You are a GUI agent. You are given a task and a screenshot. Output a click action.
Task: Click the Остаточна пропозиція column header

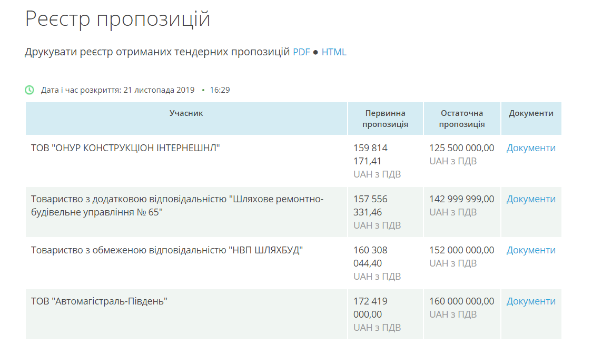[x=462, y=119]
